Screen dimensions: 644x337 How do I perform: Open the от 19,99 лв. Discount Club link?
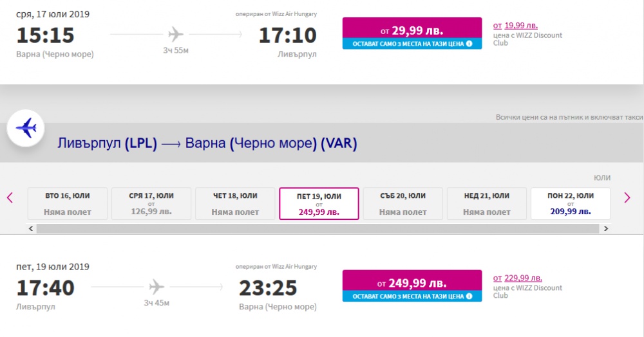(x=515, y=26)
